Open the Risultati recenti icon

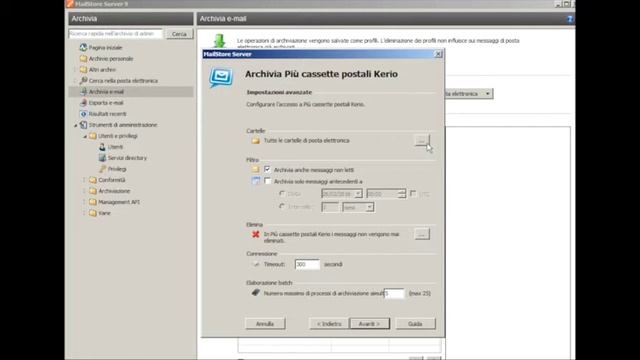(x=83, y=114)
